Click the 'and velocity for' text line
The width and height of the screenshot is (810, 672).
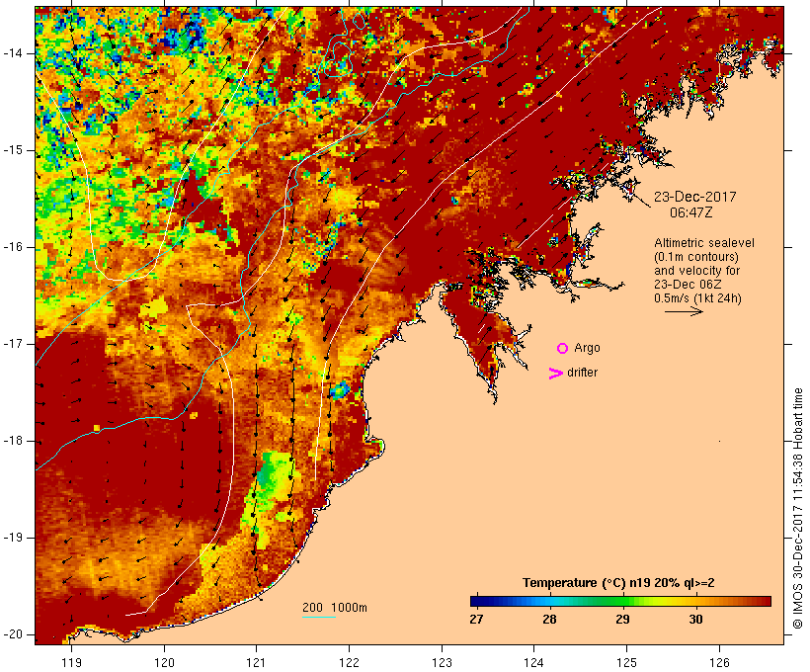tap(696, 271)
